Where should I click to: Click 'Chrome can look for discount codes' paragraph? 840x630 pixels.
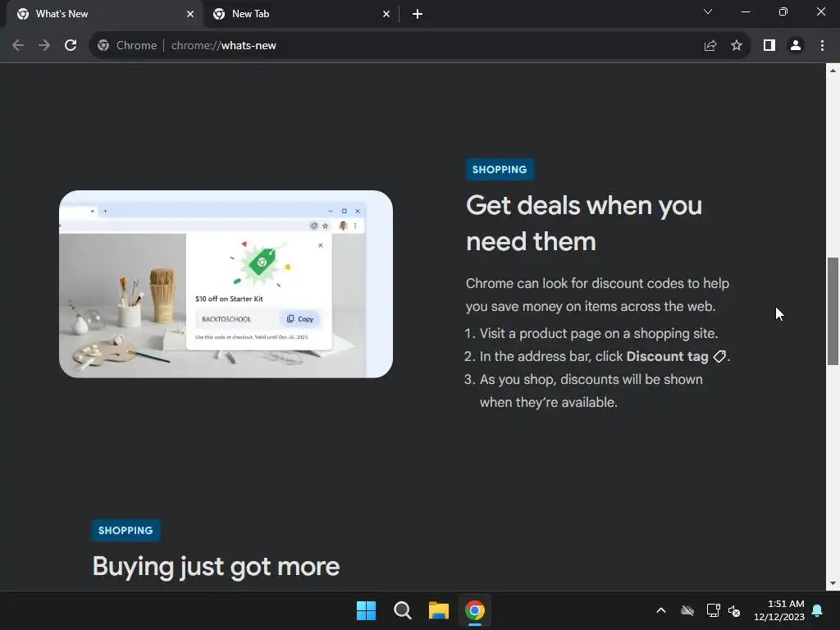pyautogui.click(x=597, y=294)
